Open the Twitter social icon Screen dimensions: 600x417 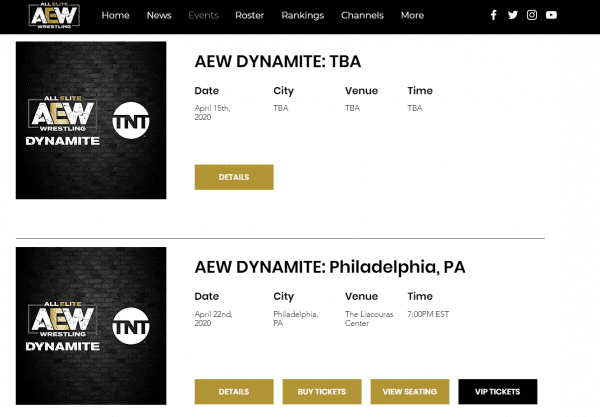pyautogui.click(x=513, y=15)
